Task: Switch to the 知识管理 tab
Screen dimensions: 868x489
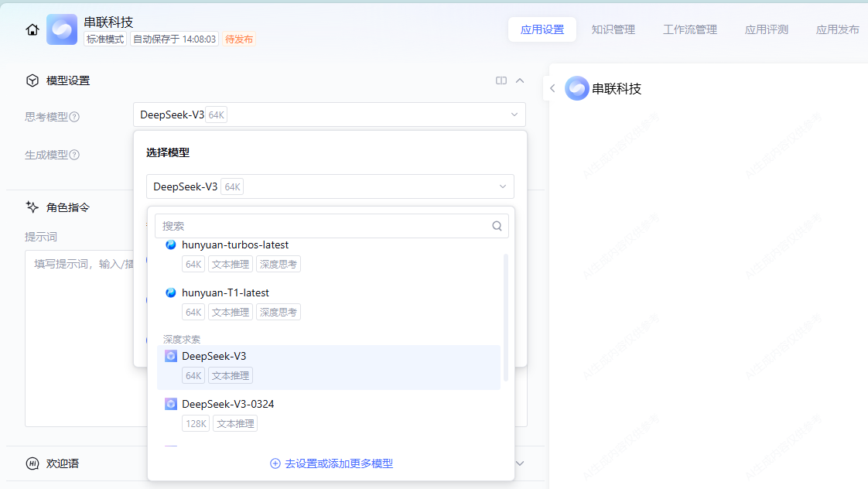Action: pos(613,29)
